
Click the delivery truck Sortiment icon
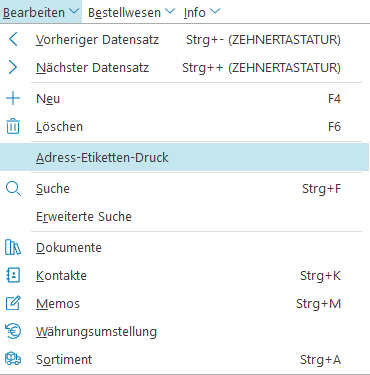pos(13,359)
